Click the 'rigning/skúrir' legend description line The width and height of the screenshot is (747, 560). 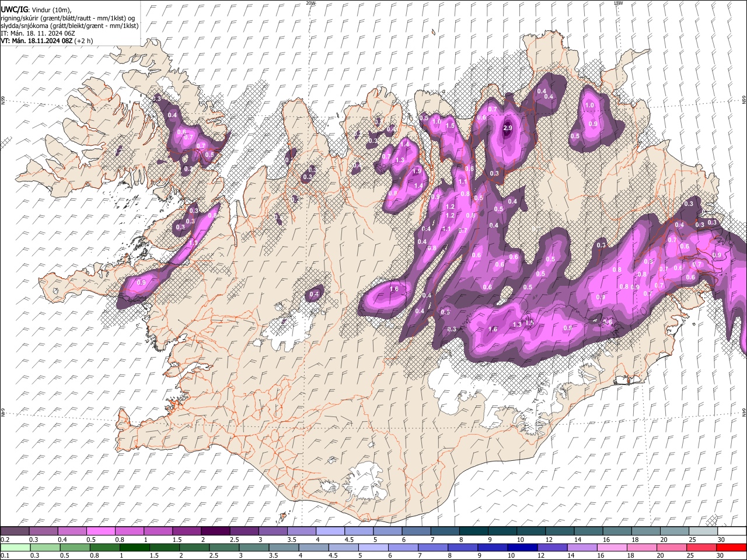pyautogui.click(x=68, y=18)
